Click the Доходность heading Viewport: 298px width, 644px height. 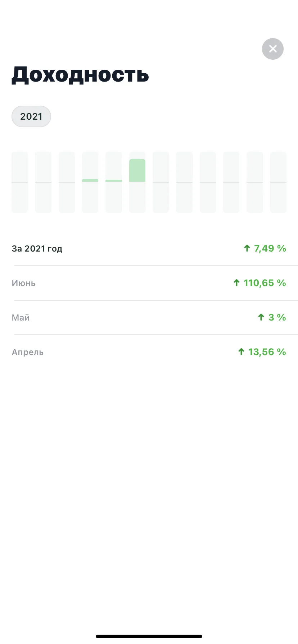[x=80, y=75]
